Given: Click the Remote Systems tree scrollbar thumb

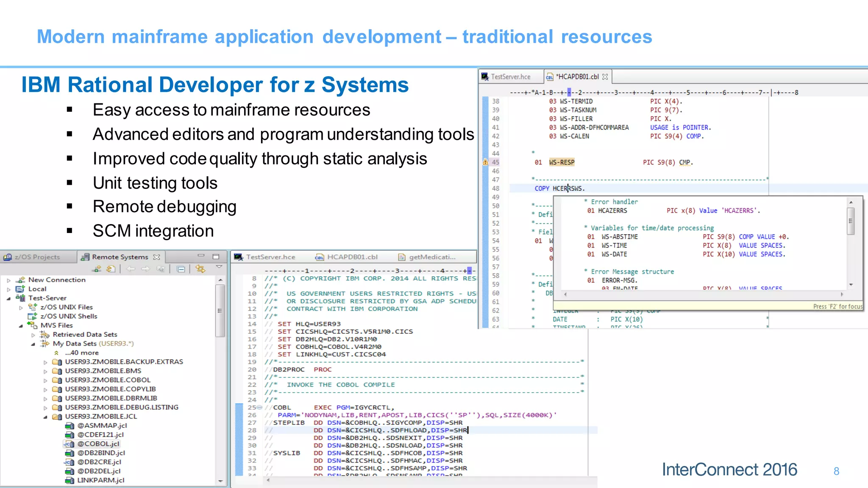Looking at the screenshot, I should pyautogui.click(x=220, y=311).
